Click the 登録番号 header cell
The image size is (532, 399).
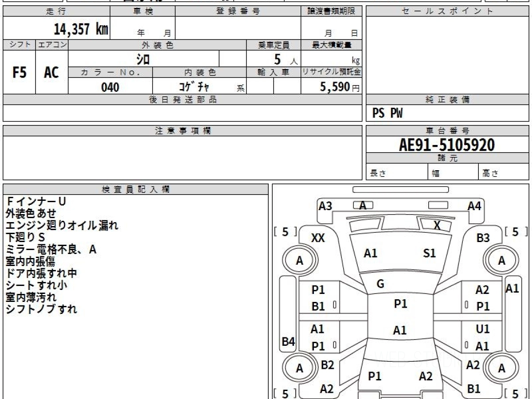tap(238, 12)
